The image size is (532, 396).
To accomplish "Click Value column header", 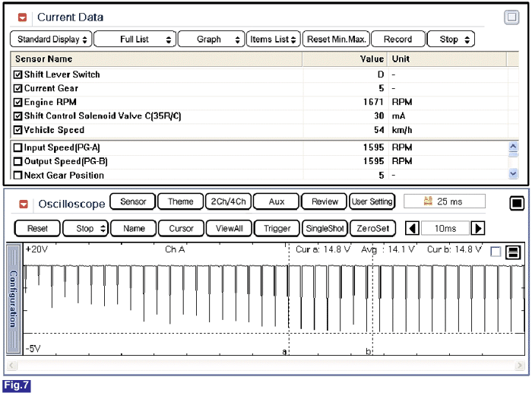I will click(345, 59).
